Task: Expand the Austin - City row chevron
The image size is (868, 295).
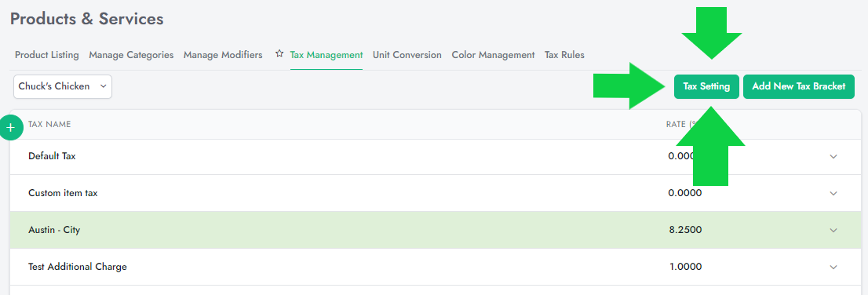Action: [833, 230]
